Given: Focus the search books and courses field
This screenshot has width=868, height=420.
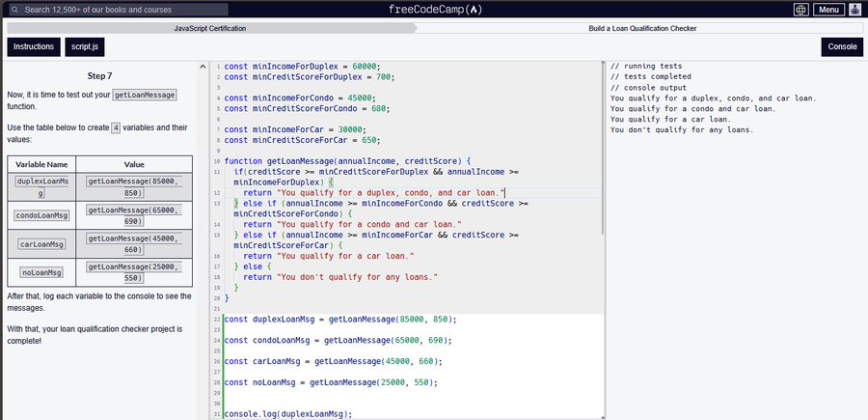Looking at the screenshot, I should pos(119,10).
